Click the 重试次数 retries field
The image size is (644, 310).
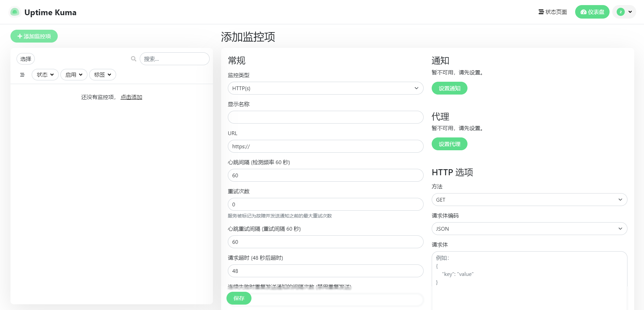click(x=326, y=204)
